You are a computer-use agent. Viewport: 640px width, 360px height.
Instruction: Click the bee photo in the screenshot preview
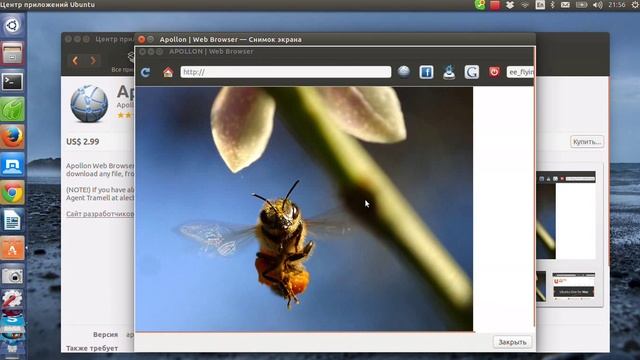(304, 209)
